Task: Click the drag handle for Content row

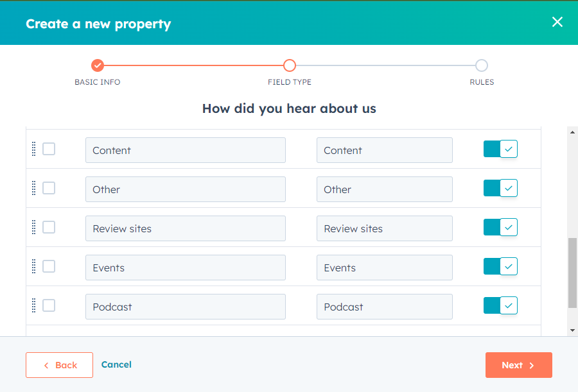Action: tap(33, 149)
